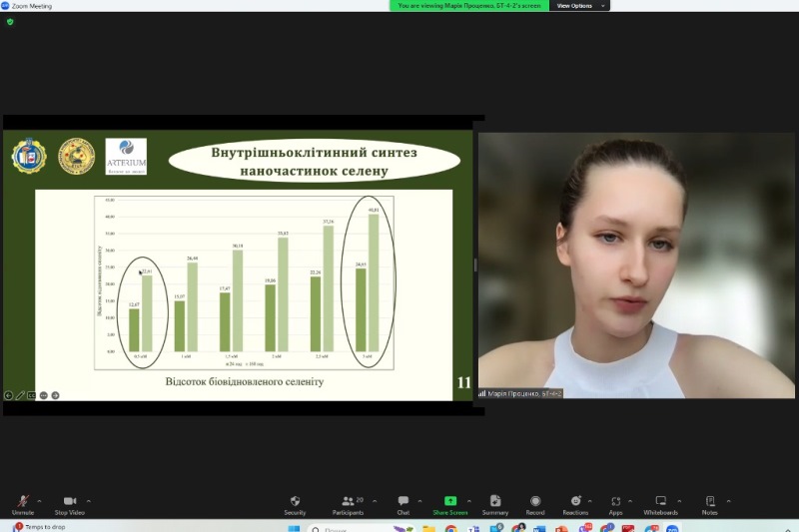Click the green screen-viewing notification banner
Viewport: 799px width, 532px height.
[469, 6]
